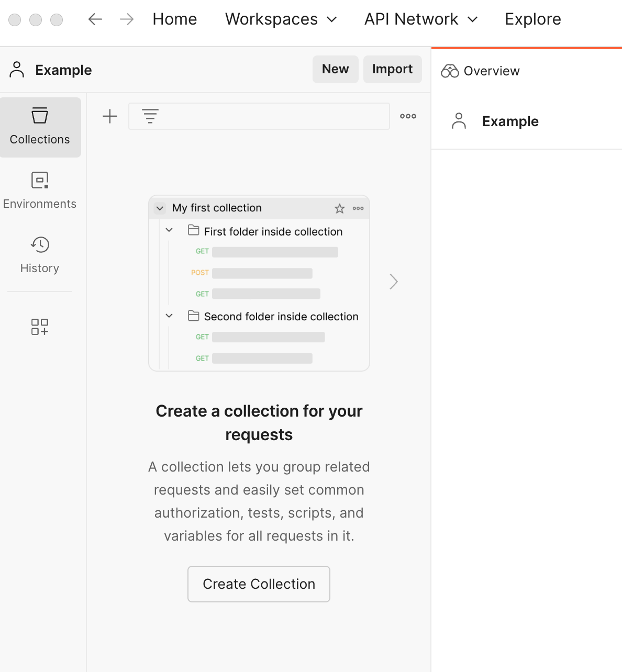This screenshot has height=672, width=622.
Task: Click the filter icon in the search field
Action: pyautogui.click(x=150, y=116)
